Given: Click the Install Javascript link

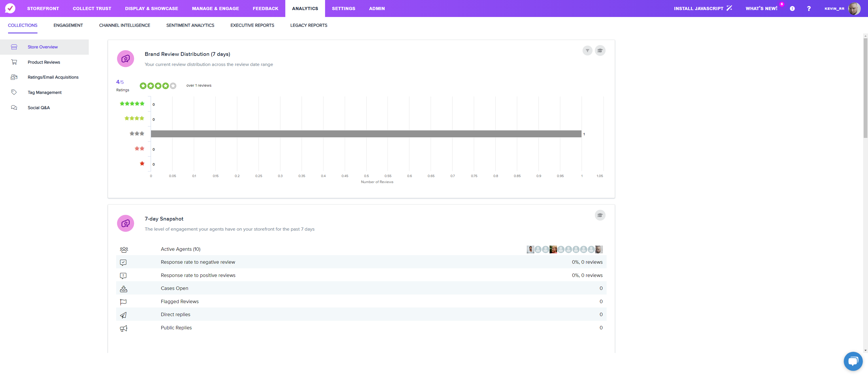Looking at the screenshot, I should 699,8.
